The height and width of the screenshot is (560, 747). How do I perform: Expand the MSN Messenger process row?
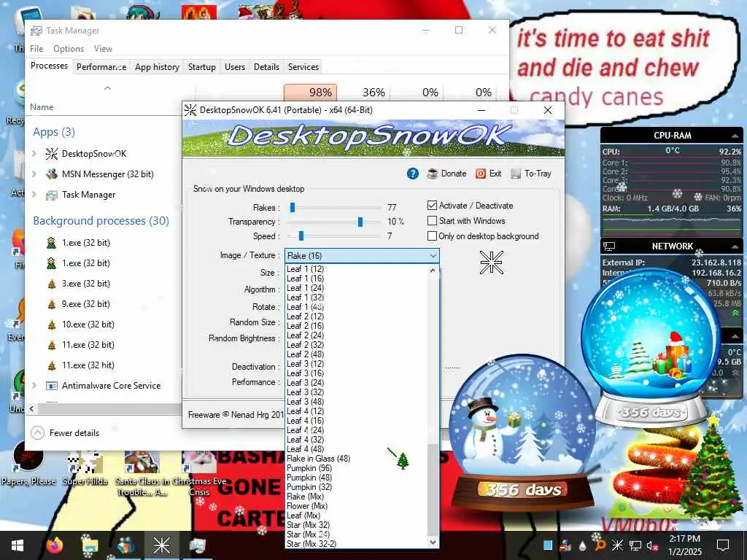[x=34, y=174]
